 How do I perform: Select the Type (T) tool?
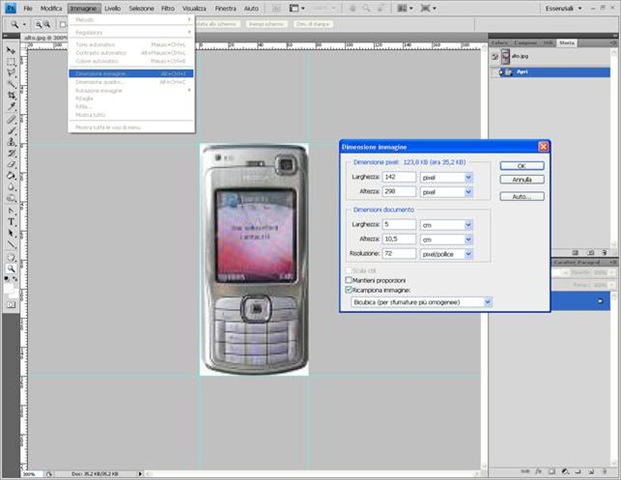pyautogui.click(x=11, y=221)
